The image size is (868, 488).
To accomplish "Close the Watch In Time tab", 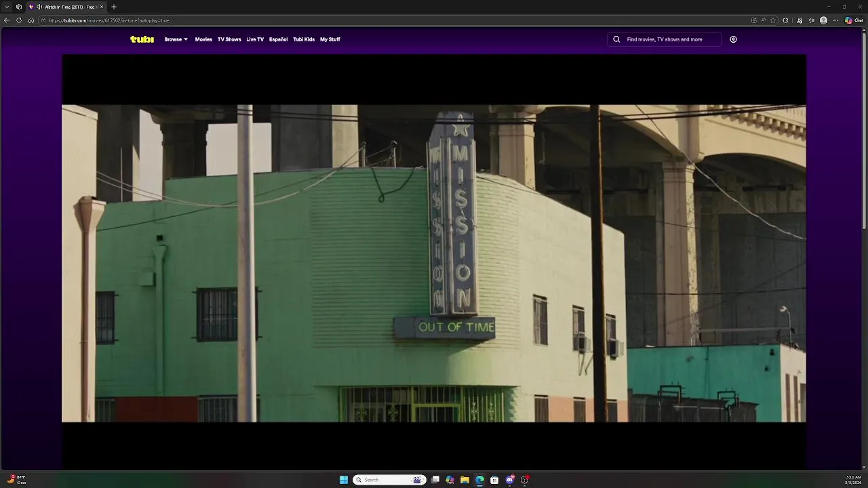I will point(101,7).
